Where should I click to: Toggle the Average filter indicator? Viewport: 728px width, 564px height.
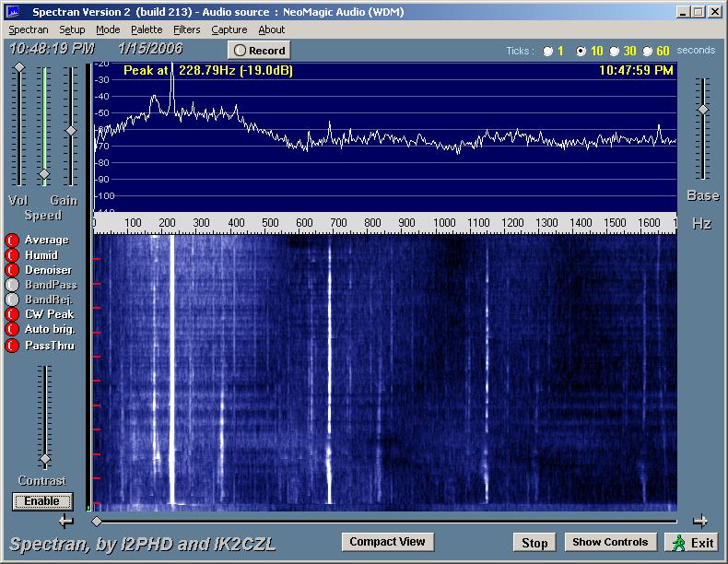[x=12, y=240]
